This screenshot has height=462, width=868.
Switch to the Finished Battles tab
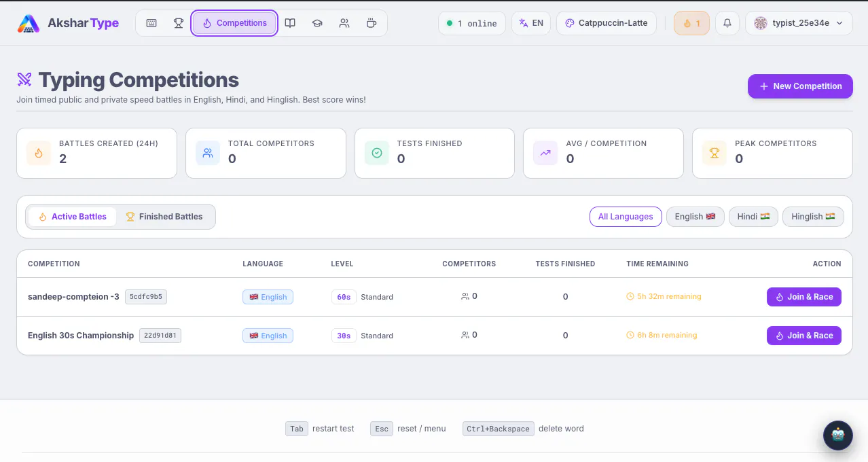click(x=164, y=217)
